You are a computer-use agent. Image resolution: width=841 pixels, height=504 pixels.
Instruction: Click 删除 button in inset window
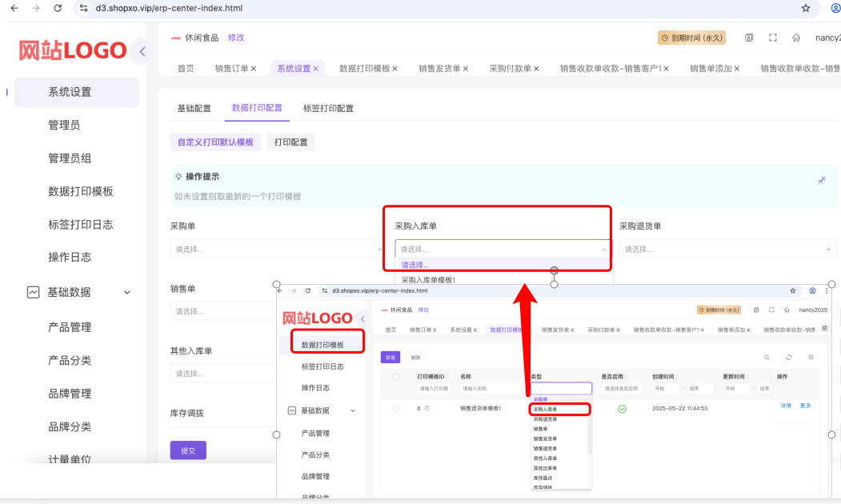click(x=415, y=357)
